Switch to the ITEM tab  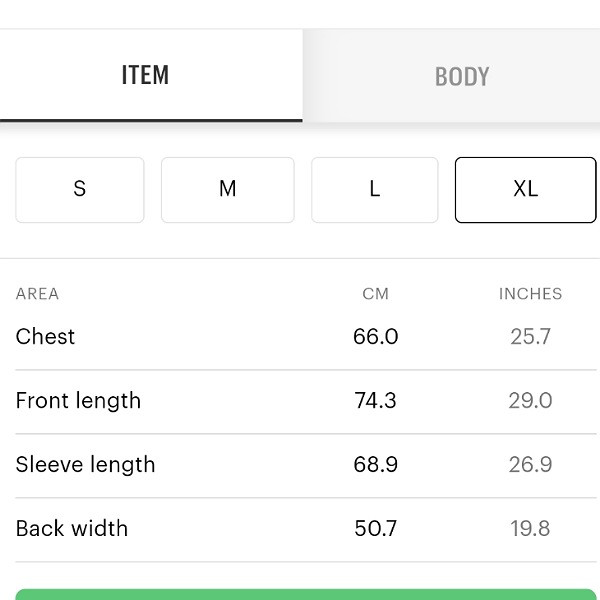pyautogui.click(x=146, y=76)
